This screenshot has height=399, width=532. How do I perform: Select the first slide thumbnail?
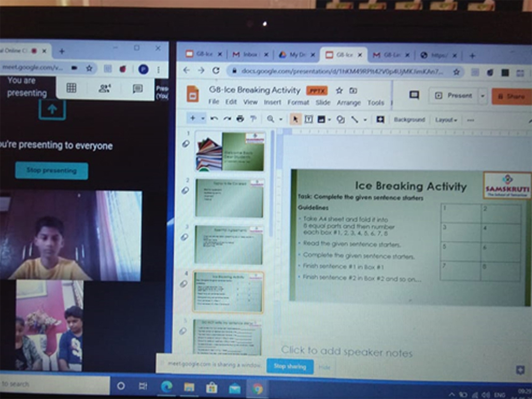click(230, 152)
